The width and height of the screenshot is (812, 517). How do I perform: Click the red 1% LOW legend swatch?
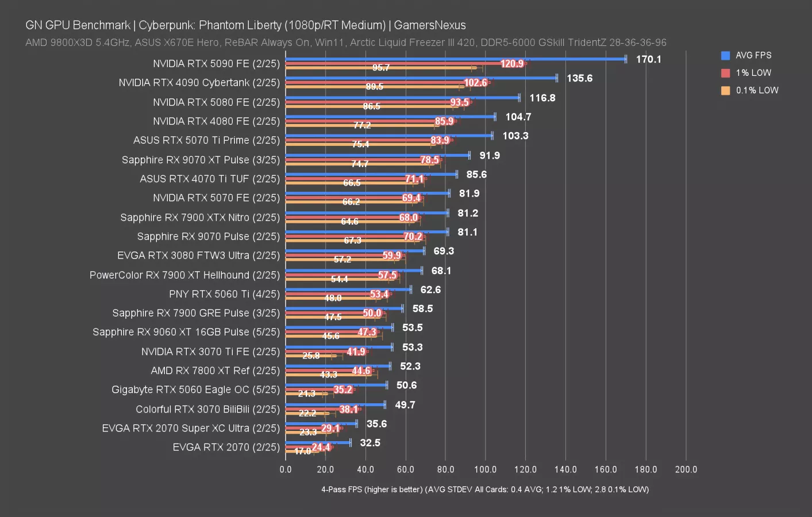click(725, 73)
